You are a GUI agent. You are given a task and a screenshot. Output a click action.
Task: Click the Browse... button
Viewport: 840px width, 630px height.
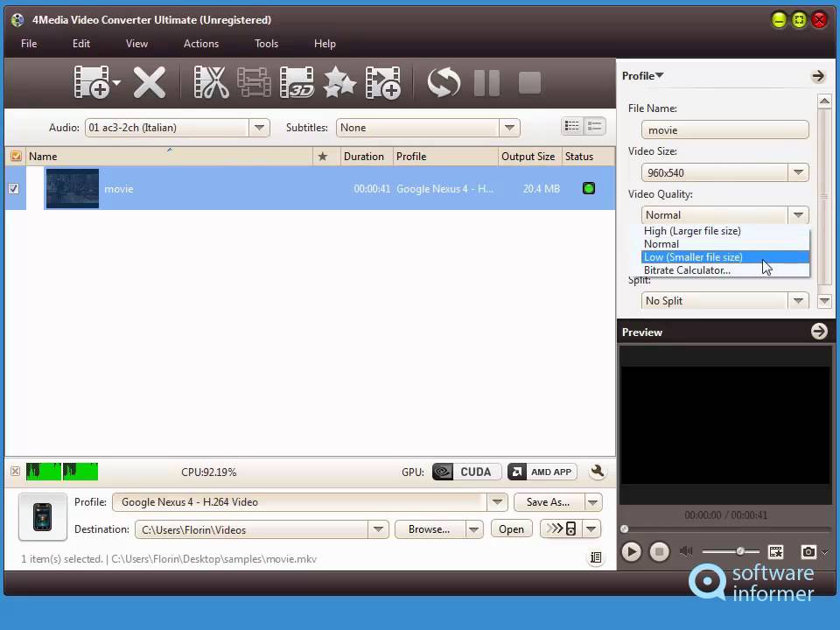click(429, 529)
